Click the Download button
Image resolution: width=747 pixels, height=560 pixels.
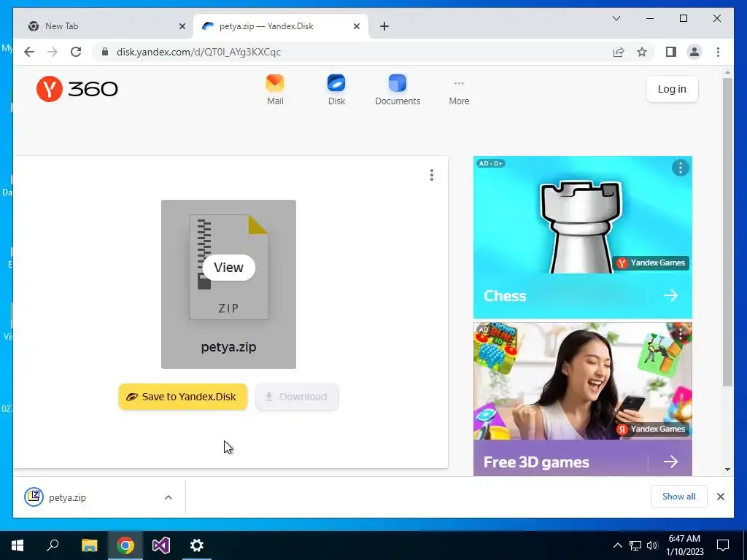coord(297,397)
